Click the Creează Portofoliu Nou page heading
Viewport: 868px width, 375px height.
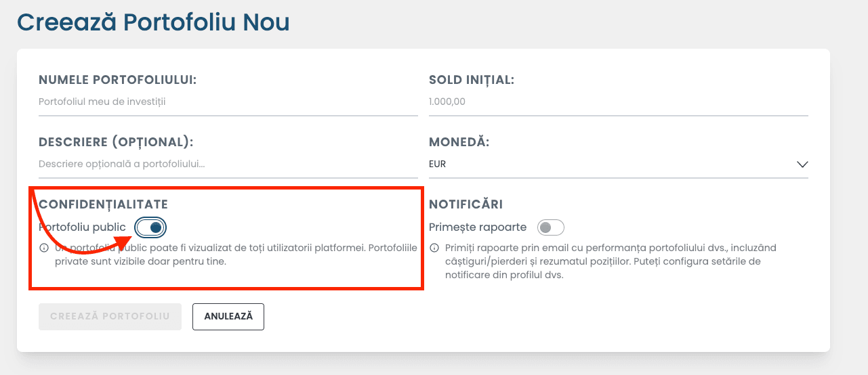(153, 22)
